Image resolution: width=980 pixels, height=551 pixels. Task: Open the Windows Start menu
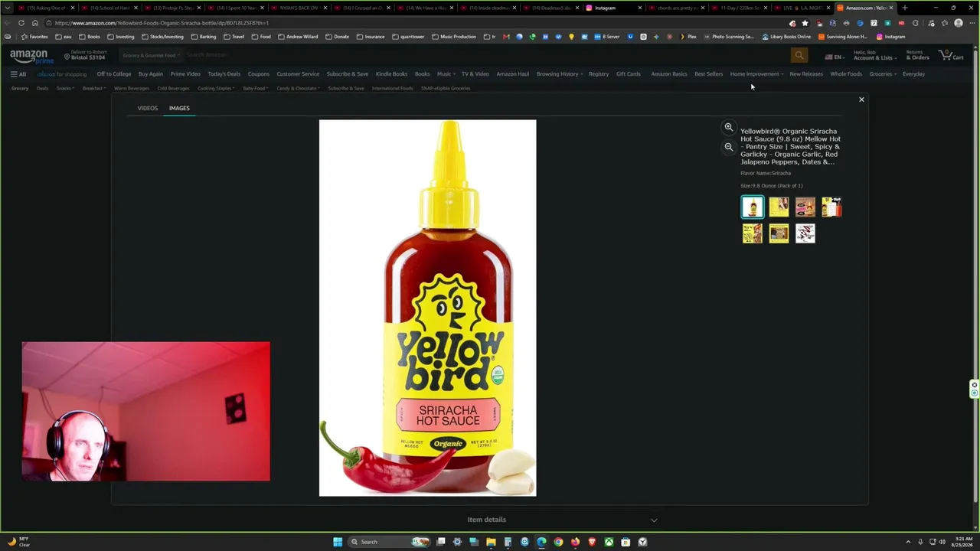pyautogui.click(x=338, y=542)
